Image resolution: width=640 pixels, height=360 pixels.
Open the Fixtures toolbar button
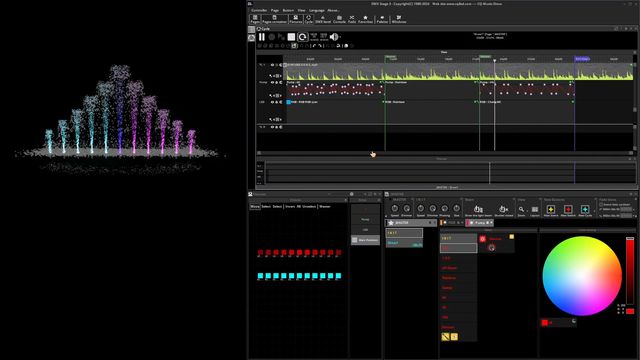pyautogui.click(x=296, y=19)
